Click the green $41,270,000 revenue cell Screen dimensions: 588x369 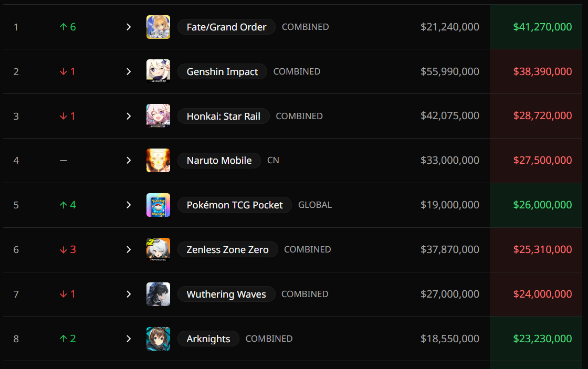point(536,27)
